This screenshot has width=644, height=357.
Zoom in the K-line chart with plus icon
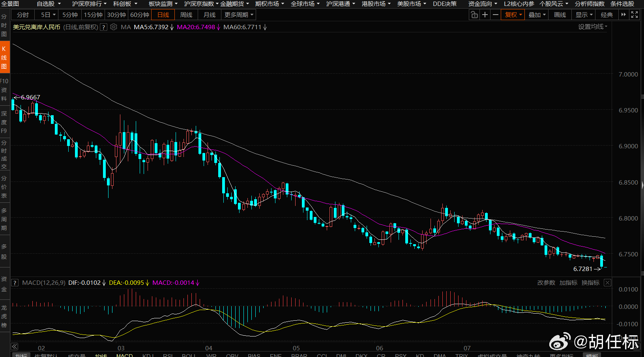pyautogui.click(x=485, y=15)
